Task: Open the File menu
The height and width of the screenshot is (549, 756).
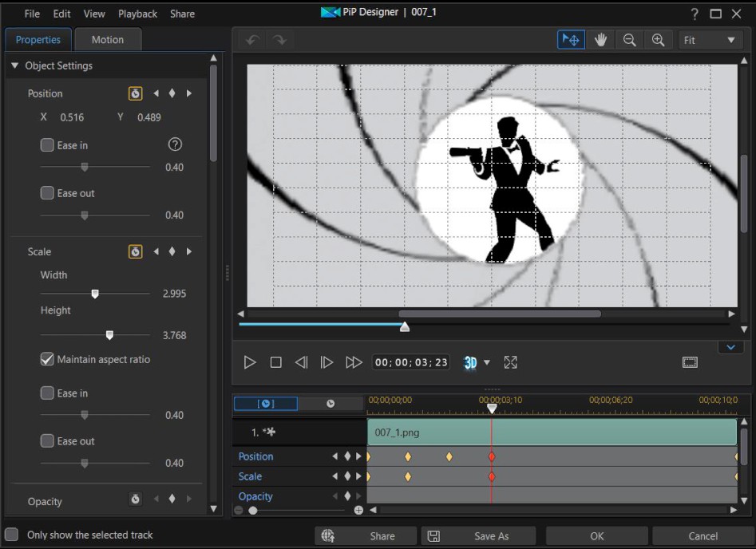Action: pos(32,14)
